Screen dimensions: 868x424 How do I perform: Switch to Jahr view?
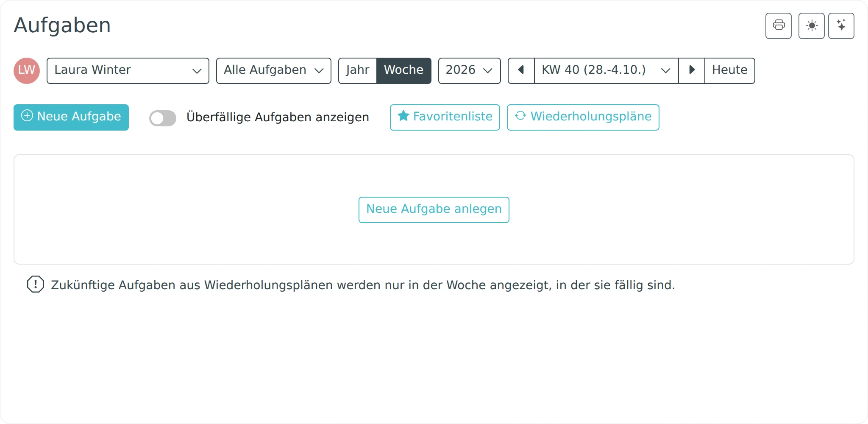pyautogui.click(x=358, y=71)
